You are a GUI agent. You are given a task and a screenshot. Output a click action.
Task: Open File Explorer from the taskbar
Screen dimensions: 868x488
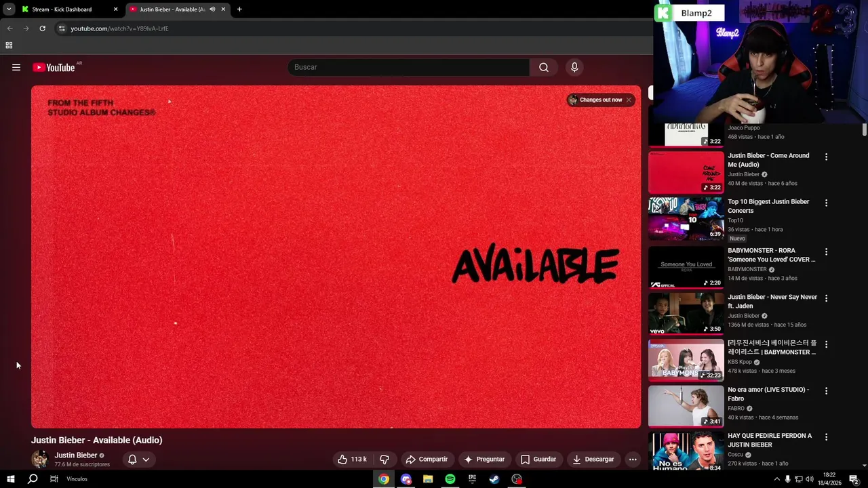click(x=428, y=479)
